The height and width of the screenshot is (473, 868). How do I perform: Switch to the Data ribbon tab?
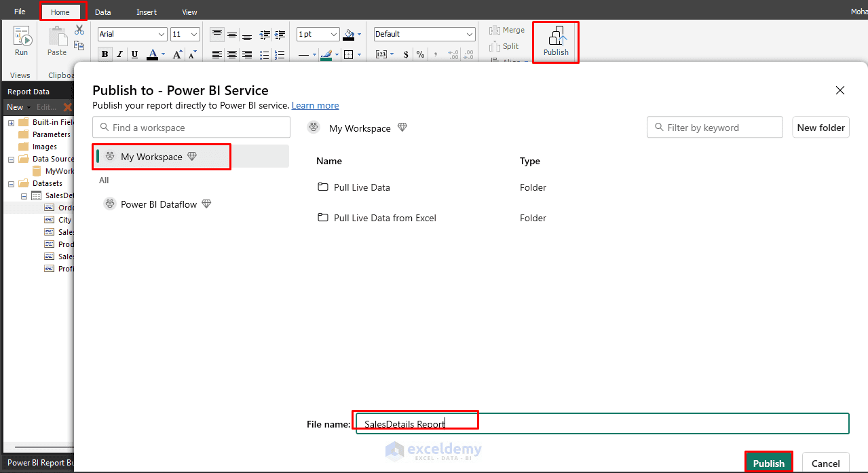pos(103,12)
